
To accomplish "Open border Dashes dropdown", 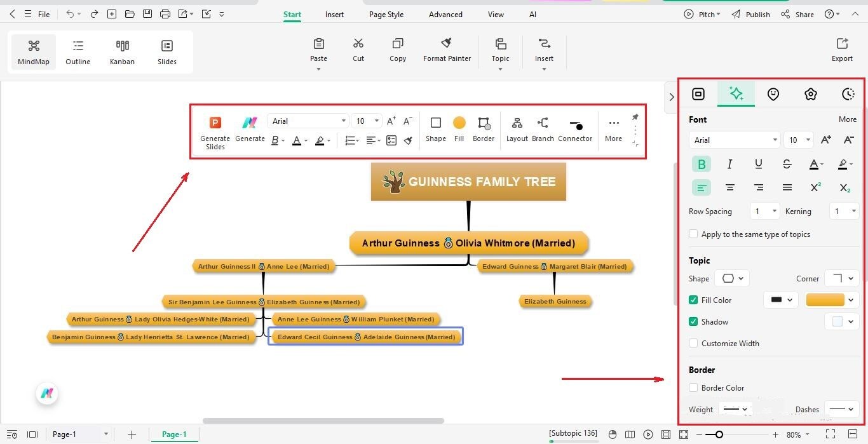I will [x=842, y=410].
